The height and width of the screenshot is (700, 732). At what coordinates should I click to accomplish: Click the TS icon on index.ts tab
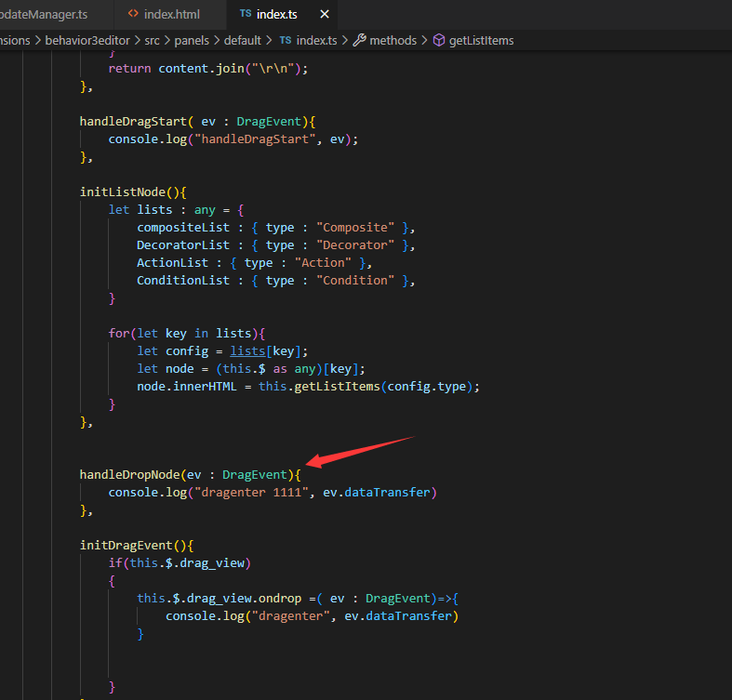(x=246, y=14)
